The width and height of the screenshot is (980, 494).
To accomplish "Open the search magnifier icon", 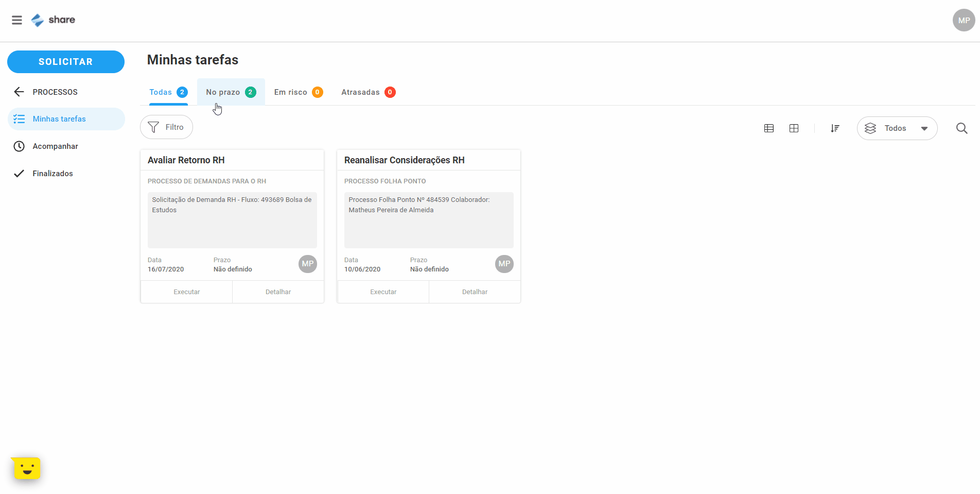I will (961, 128).
